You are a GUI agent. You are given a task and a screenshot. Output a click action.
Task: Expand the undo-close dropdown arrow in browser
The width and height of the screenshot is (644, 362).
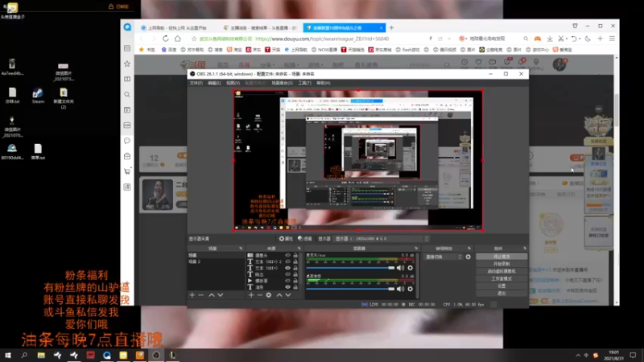click(580, 39)
